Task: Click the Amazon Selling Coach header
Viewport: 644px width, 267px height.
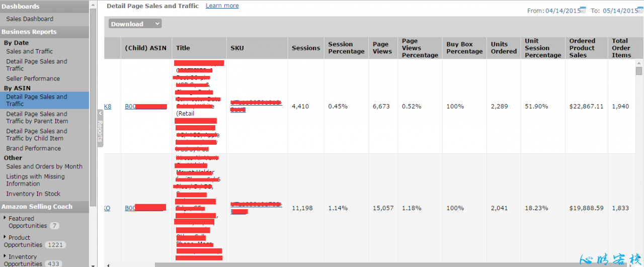Action: point(44,207)
